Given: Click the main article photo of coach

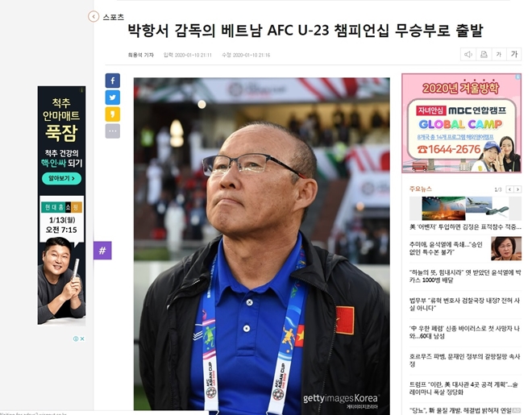Looking at the screenshot, I should click(262, 244).
